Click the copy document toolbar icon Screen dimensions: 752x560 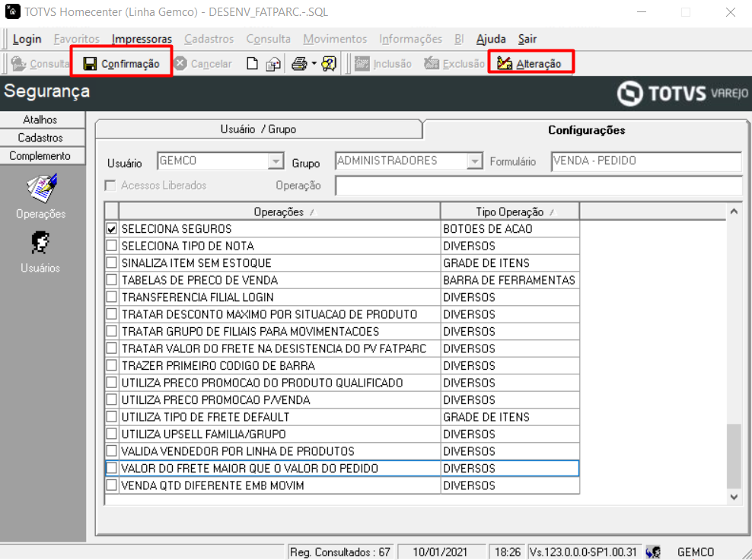point(273,64)
